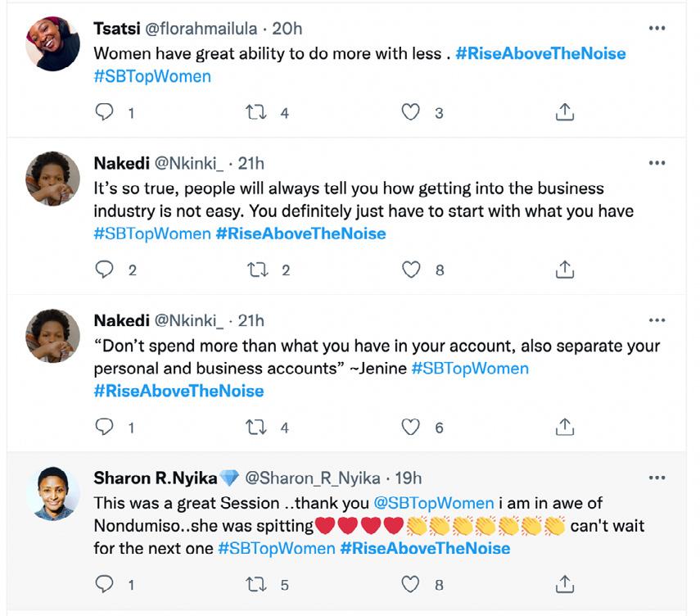The height and width of the screenshot is (616, 700).
Task: Share Tsatsi's tweet
Action: (x=564, y=112)
